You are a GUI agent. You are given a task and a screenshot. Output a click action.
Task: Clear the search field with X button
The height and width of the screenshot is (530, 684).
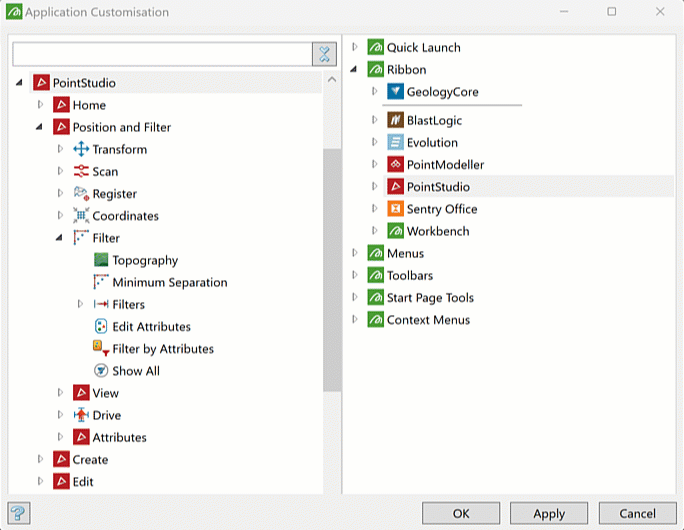(324, 54)
